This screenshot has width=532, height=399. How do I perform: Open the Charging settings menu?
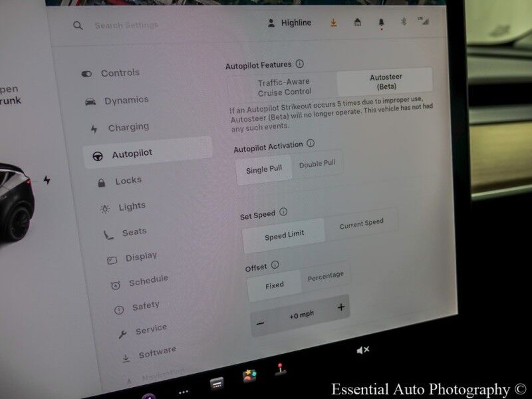(x=120, y=128)
